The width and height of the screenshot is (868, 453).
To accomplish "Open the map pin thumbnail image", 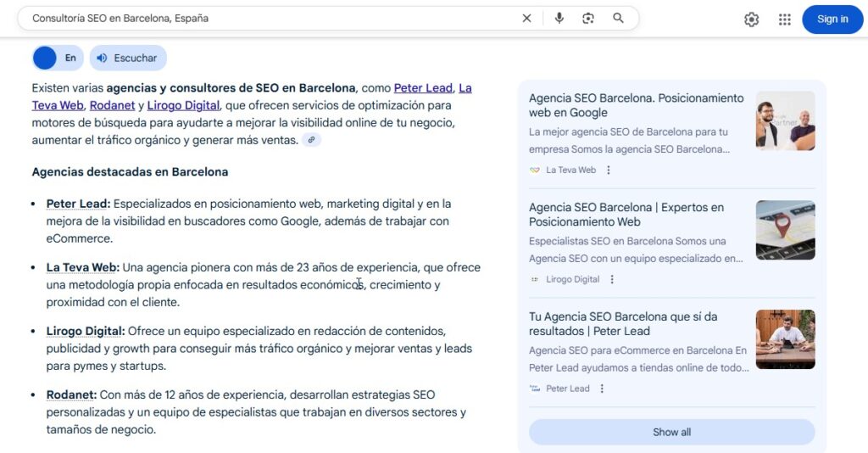I will (785, 230).
